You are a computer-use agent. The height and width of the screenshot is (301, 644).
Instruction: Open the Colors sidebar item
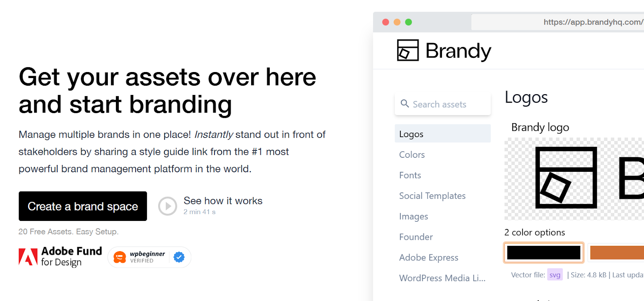pos(412,155)
